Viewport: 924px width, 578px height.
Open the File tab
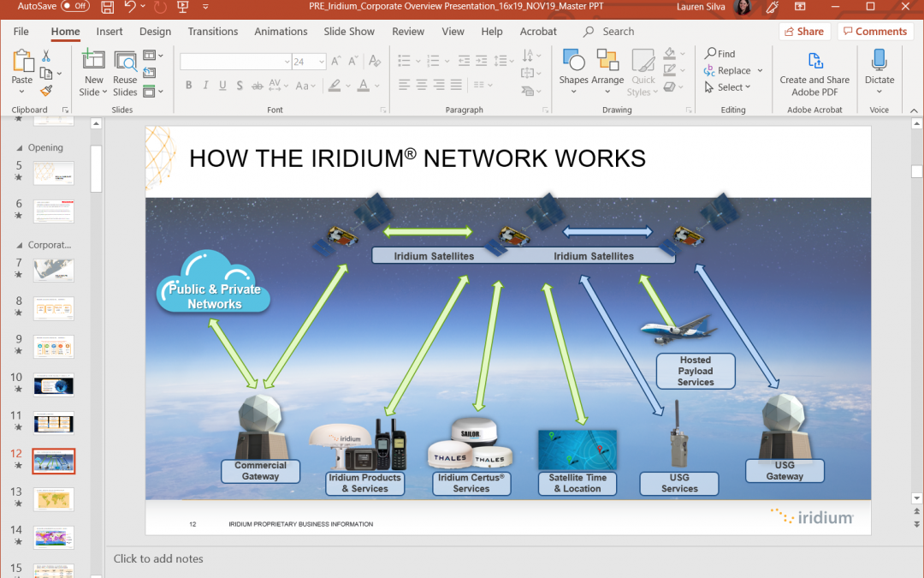(x=21, y=32)
